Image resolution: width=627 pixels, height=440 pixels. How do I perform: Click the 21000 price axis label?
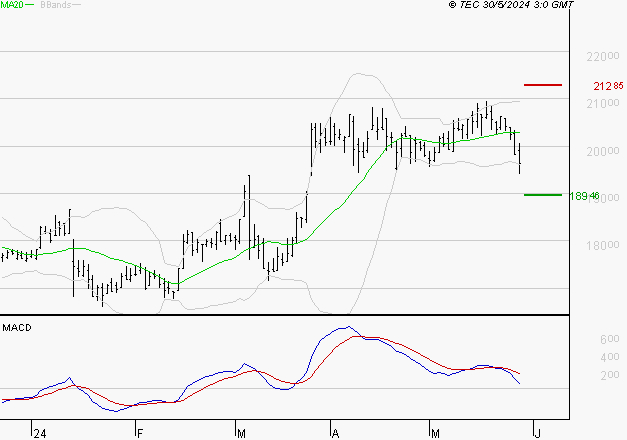pos(603,104)
